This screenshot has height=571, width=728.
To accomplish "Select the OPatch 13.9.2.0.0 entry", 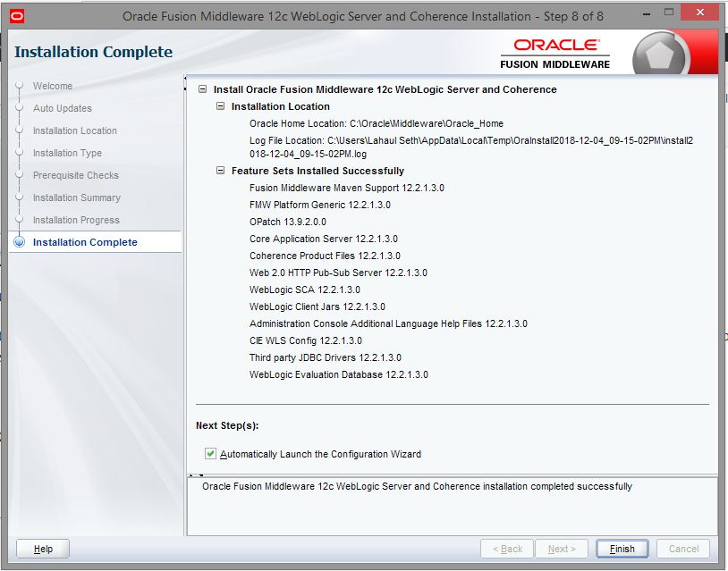I will (x=287, y=223).
